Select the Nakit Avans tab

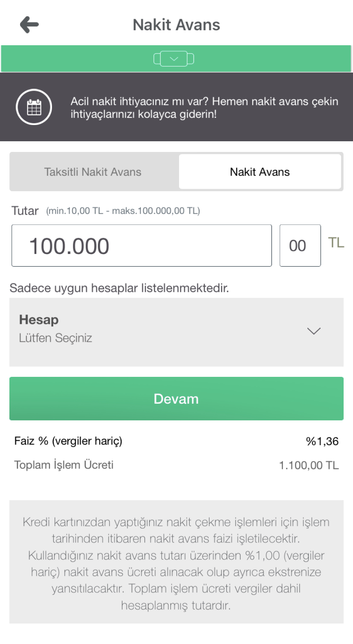pyautogui.click(x=260, y=172)
